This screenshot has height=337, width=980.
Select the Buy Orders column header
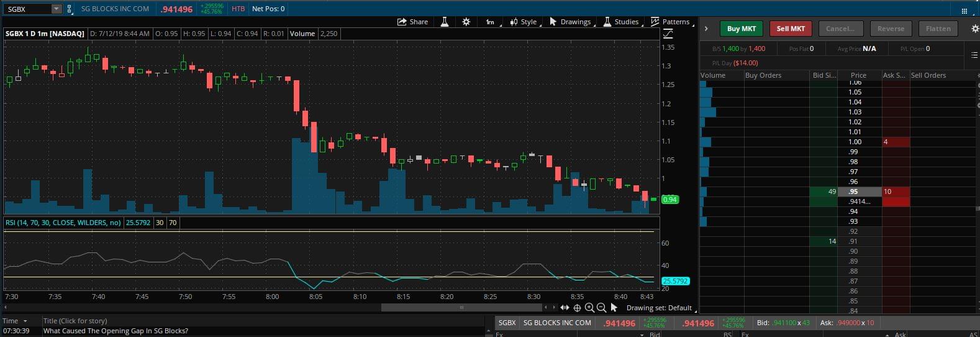point(777,75)
